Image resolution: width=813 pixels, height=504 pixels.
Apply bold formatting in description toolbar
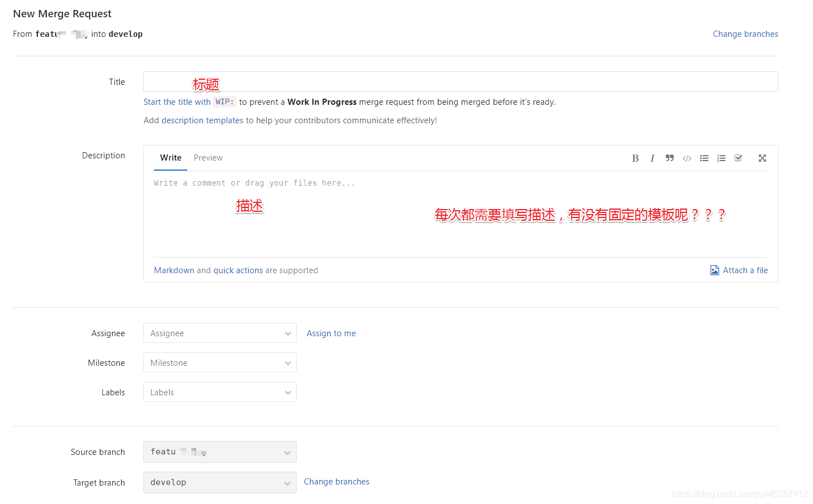(635, 158)
